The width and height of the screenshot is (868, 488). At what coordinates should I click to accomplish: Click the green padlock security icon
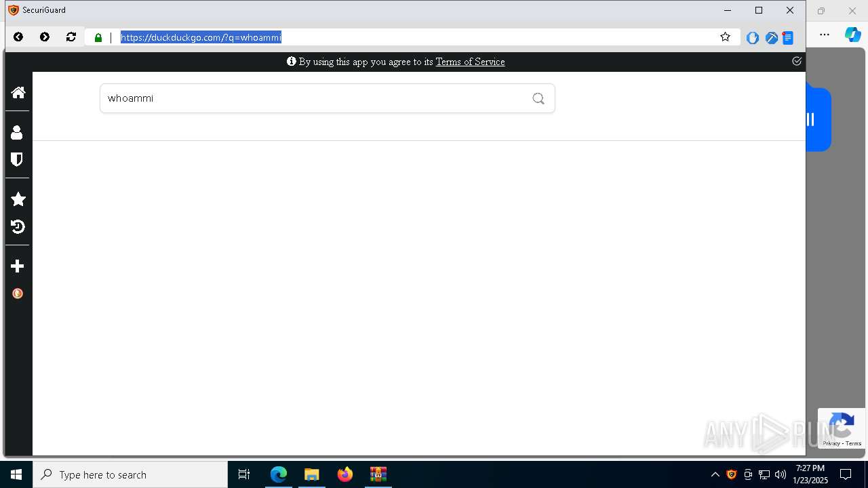[x=98, y=38]
